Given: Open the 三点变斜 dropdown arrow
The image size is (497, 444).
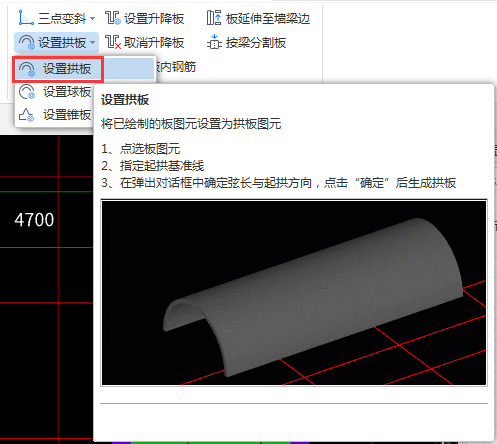Looking at the screenshot, I should (x=92, y=18).
